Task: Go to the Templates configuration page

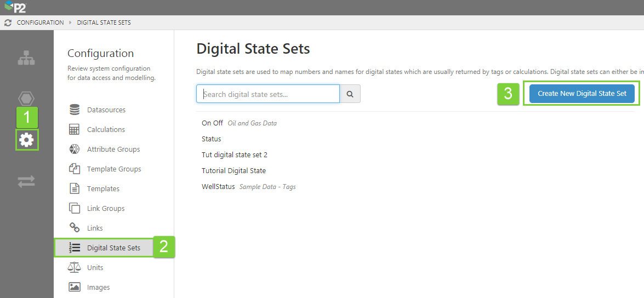Action: [103, 189]
